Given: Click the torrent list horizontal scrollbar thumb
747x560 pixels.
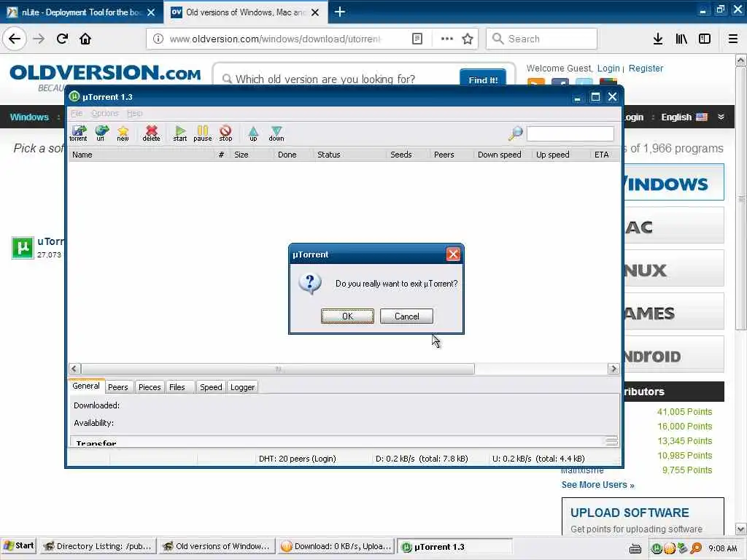Looking at the screenshot, I should (x=278, y=369).
